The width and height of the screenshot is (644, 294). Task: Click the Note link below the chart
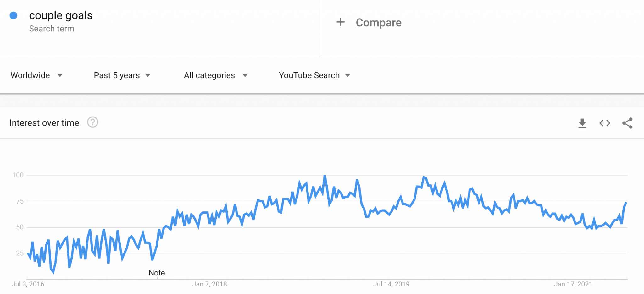156,273
